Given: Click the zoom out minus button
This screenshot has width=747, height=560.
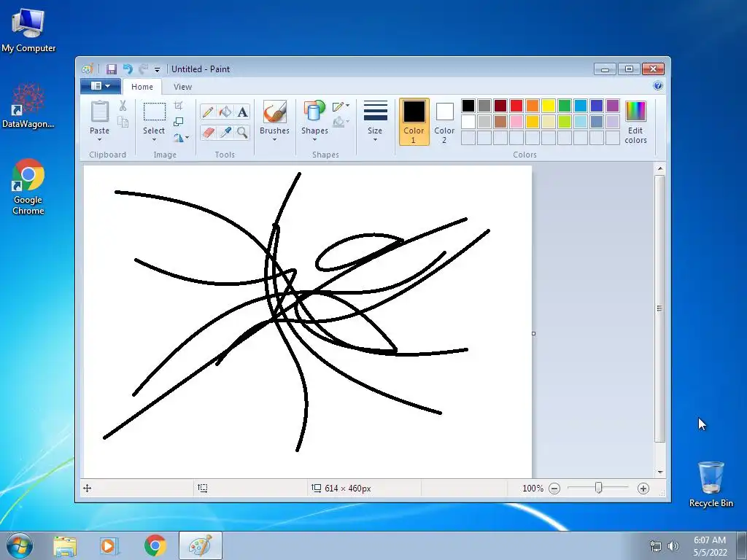Looking at the screenshot, I should (x=554, y=488).
